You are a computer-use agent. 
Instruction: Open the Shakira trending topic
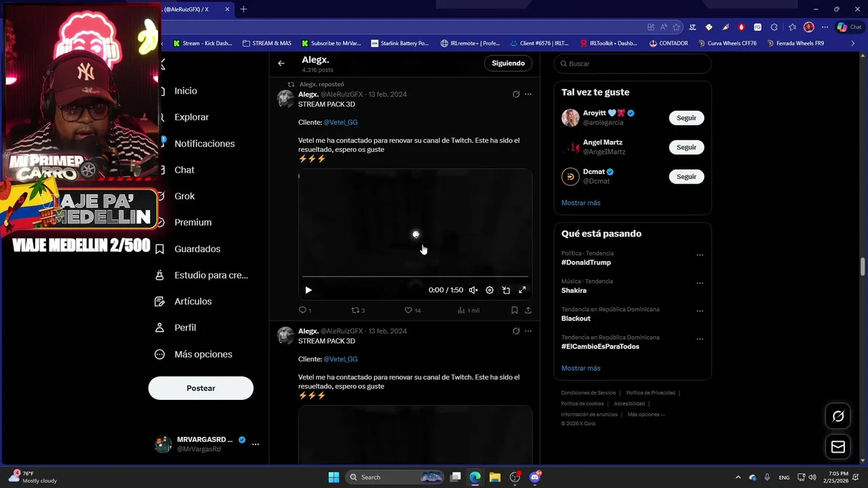click(574, 291)
